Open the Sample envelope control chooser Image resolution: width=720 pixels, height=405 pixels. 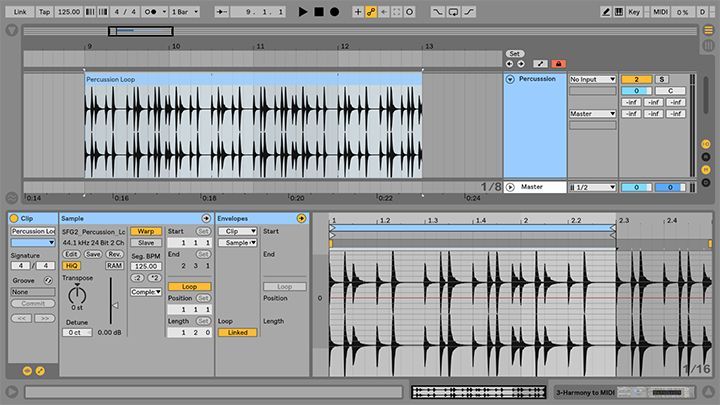click(x=237, y=243)
